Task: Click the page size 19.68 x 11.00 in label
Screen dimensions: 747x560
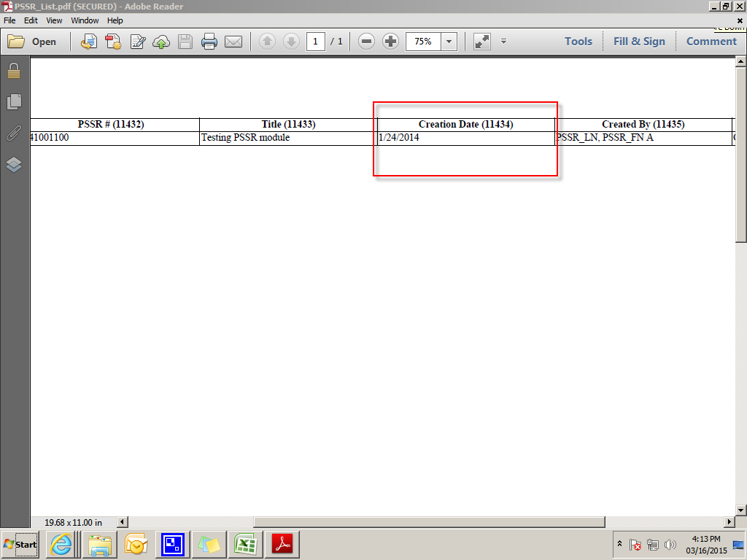Action: click(73, 522)
